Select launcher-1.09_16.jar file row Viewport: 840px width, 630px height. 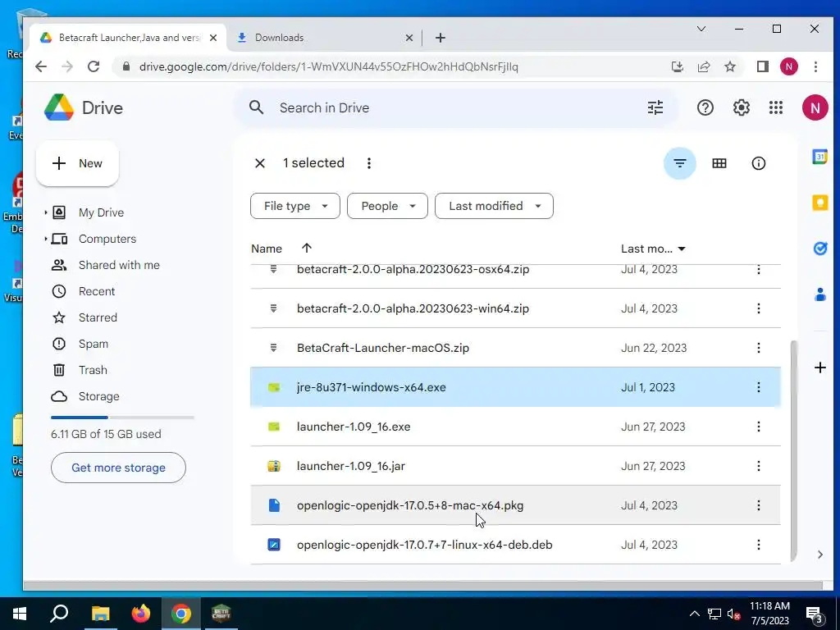pos(515,466)
